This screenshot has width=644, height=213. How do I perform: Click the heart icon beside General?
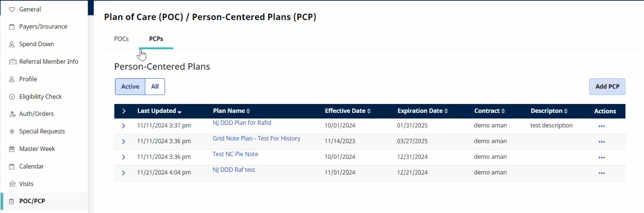click(x=12, y=9)
